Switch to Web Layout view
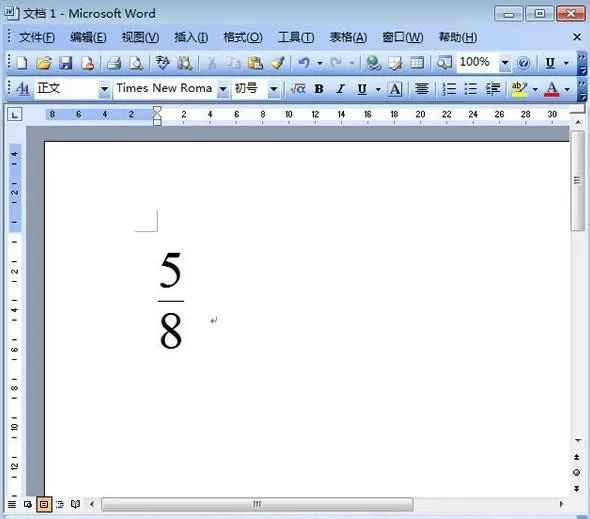590x519 pixels. (28, 504)
